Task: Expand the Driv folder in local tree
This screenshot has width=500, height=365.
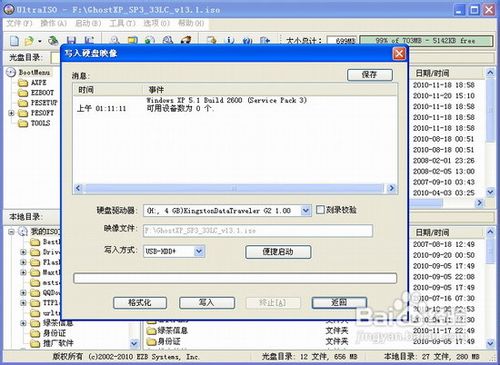Action: tap(23, 252)
